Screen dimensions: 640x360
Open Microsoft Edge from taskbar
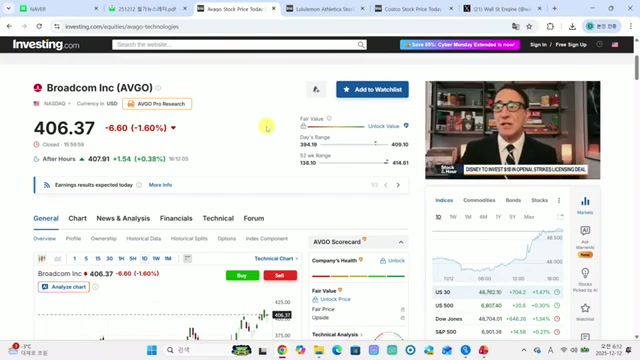tap(337, 350)
